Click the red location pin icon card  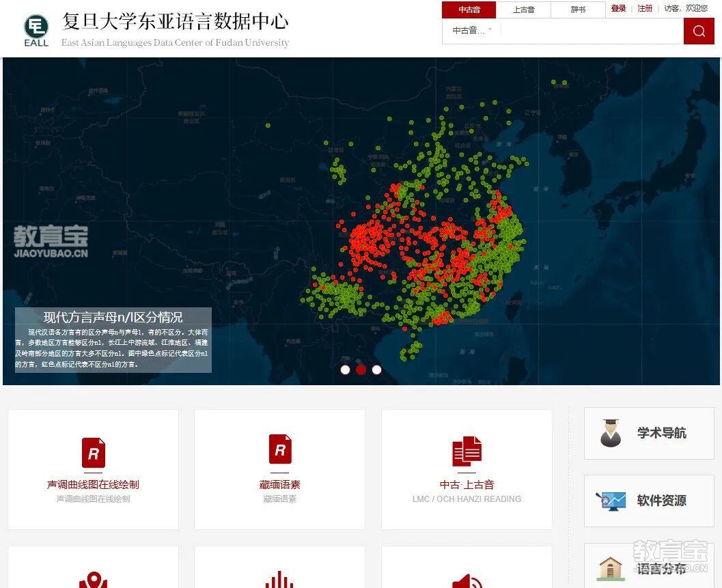pyautogui.click(x=93, y=578)
